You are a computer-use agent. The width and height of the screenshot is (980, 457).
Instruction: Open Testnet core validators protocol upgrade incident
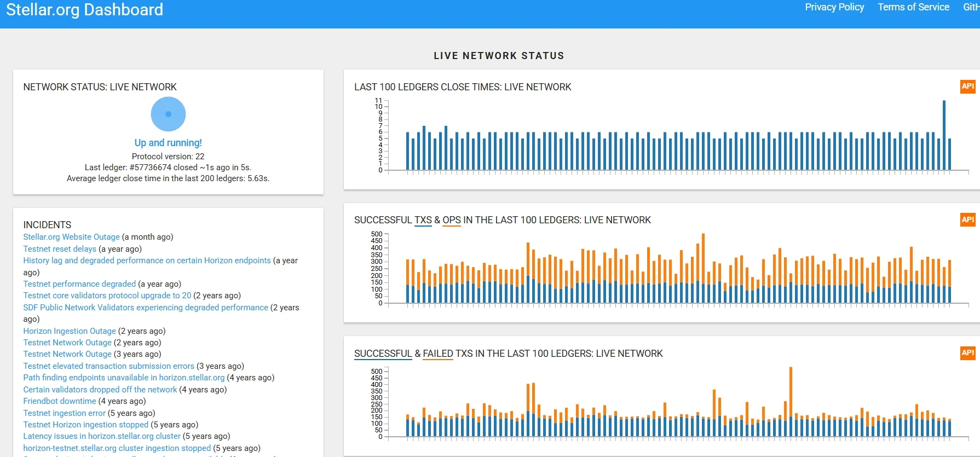107,296
